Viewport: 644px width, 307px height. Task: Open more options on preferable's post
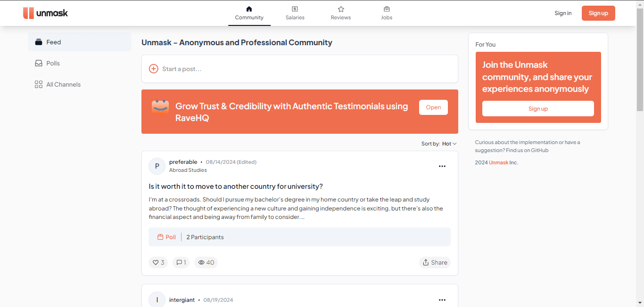point(442,166)
